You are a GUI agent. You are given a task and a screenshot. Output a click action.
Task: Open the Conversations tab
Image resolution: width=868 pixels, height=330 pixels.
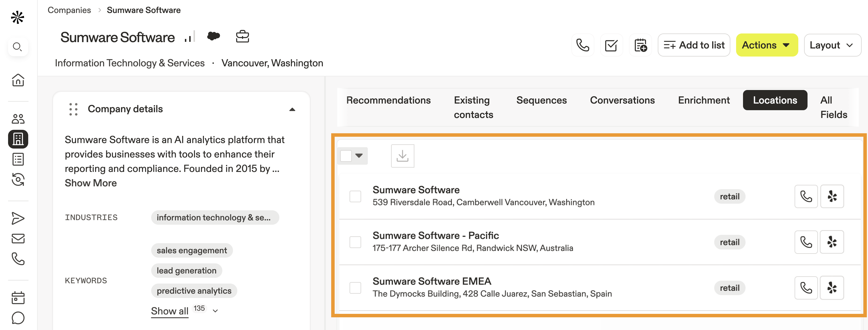(x=622, y=100)
